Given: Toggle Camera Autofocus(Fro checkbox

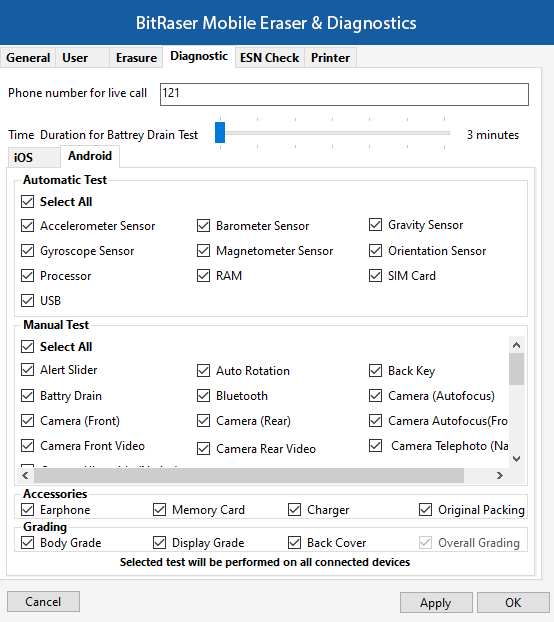Looking at the screenshot, I should 376,420.
